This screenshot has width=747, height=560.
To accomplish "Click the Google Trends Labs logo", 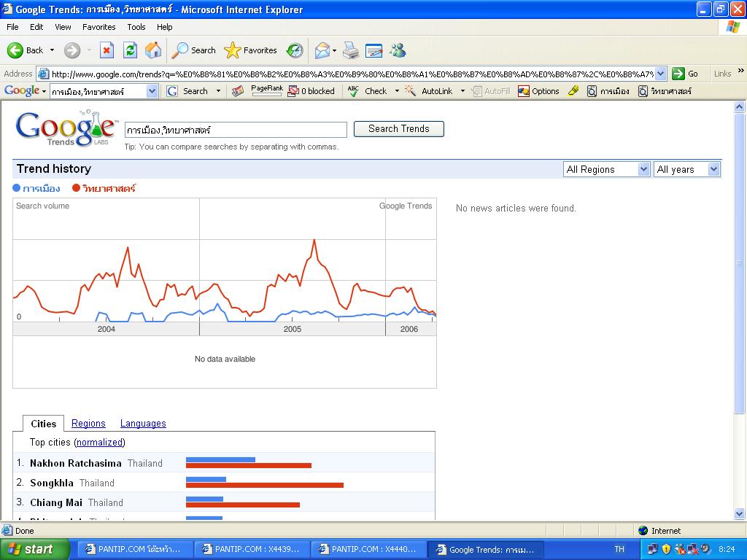I will tap(66, 128).
